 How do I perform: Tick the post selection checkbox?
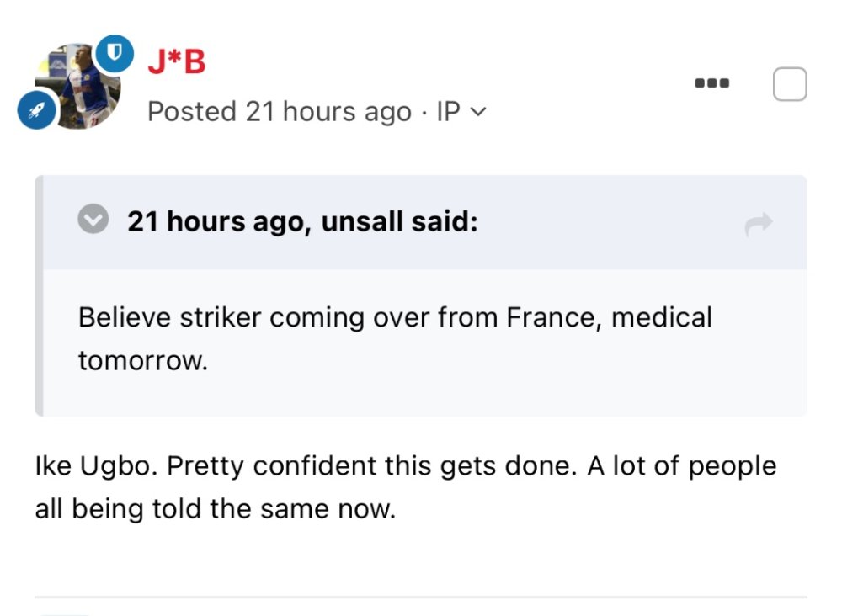(789, 84)
